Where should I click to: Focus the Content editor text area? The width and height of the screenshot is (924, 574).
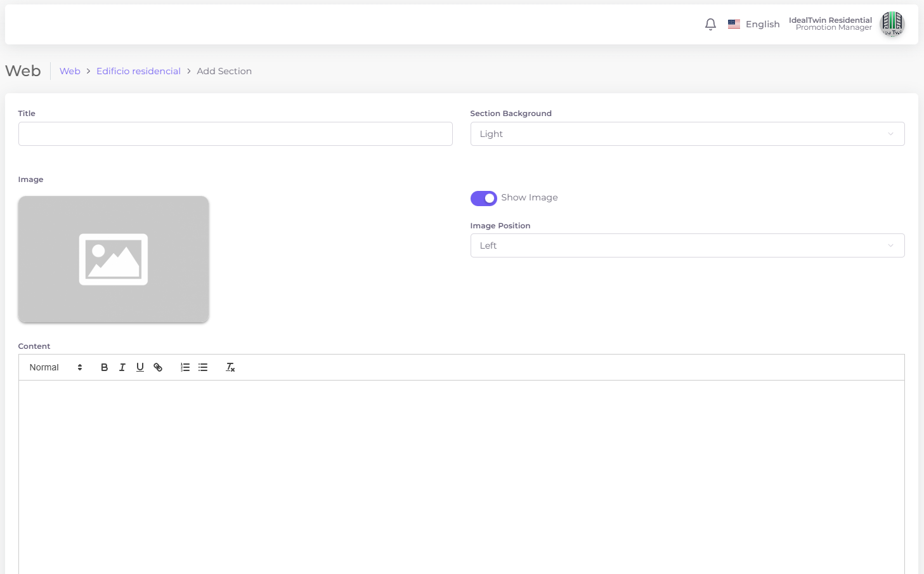tap(461, 476)
